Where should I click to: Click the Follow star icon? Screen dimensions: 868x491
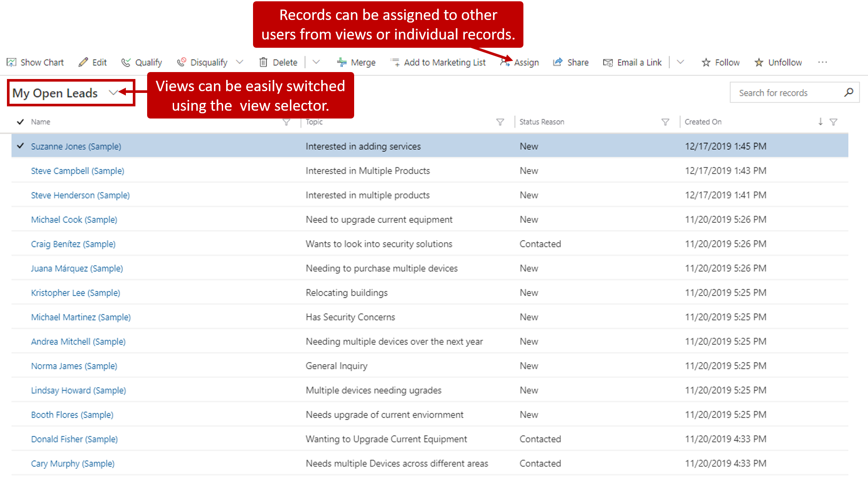pos(706,63)
